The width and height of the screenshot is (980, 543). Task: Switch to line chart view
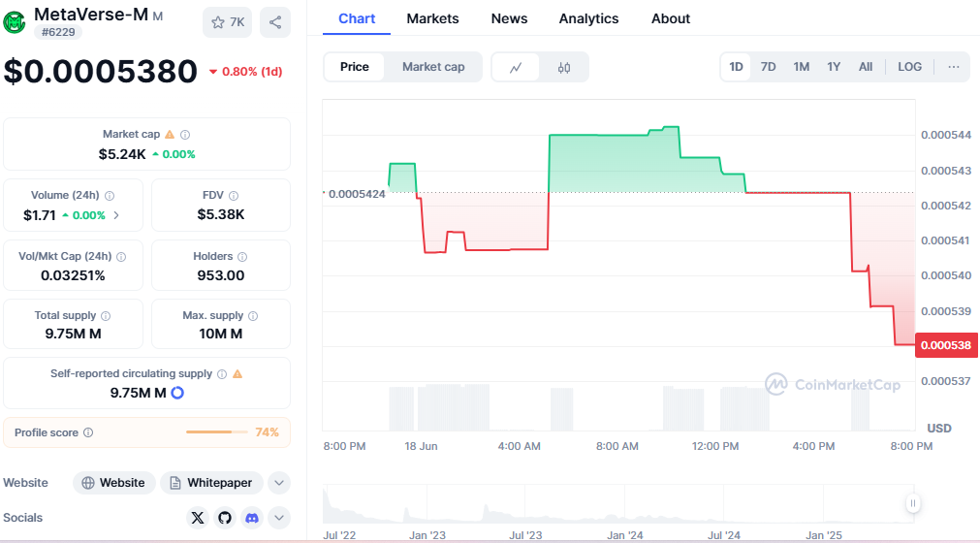click(x=516, y=68)
